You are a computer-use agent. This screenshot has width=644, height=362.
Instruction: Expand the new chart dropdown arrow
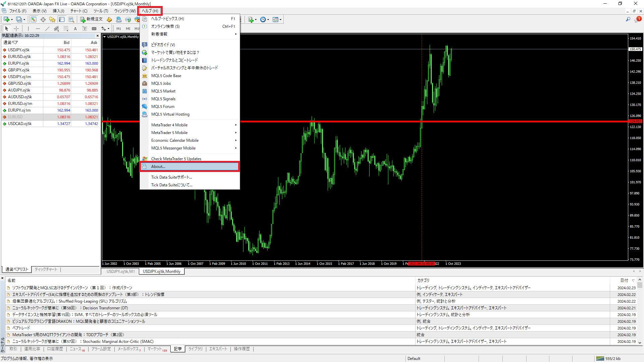pyautogui.click(x=12, y=19)
